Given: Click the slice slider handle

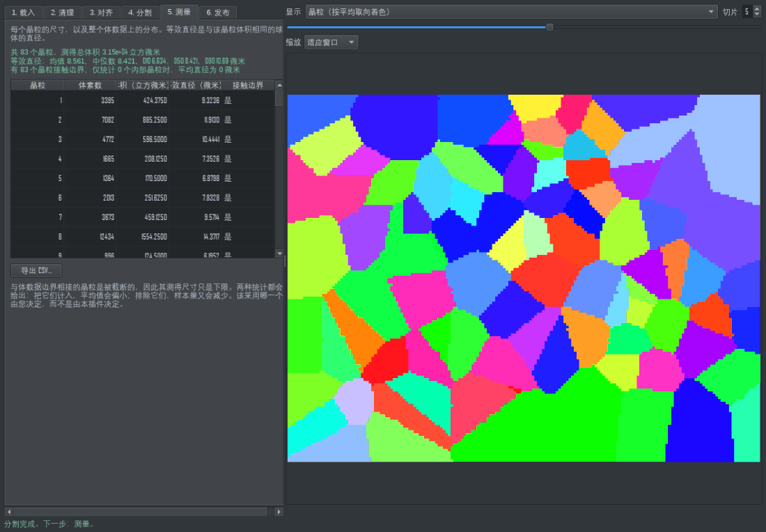Looking at the screenshot, I should [x=549, y=27].
